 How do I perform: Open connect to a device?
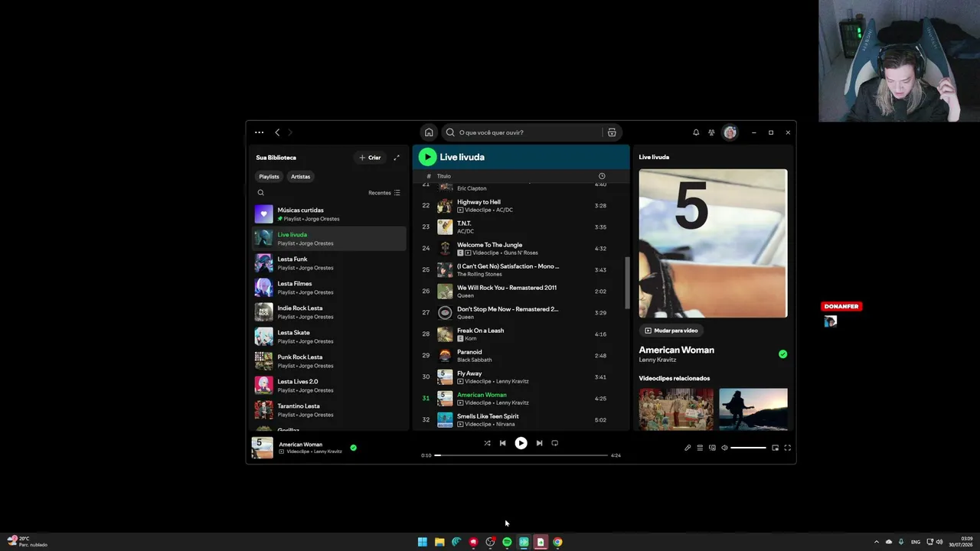[712, 448]
